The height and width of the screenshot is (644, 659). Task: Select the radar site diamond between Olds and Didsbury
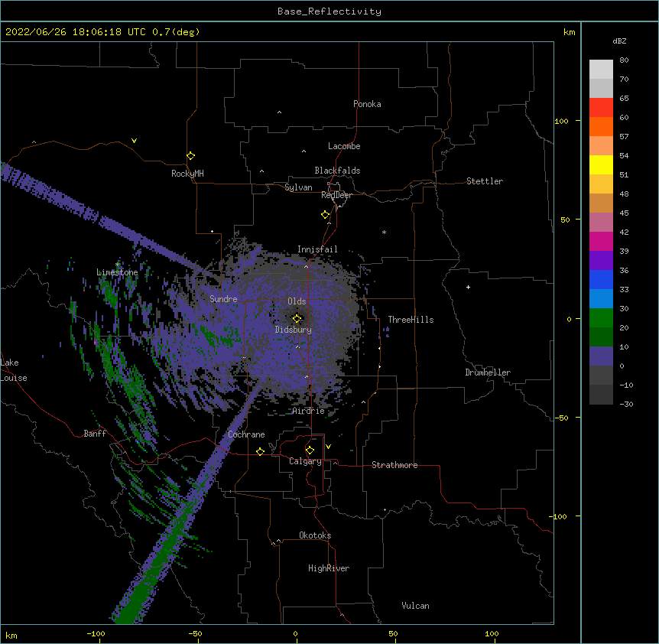click(x=297, y=319)
